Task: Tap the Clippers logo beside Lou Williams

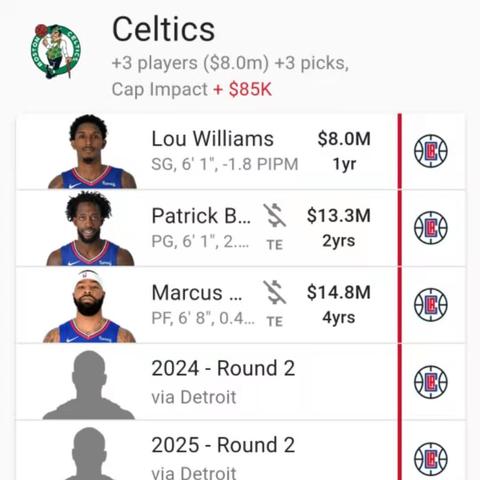Action: pyautogui.click(x=431, y=151)
